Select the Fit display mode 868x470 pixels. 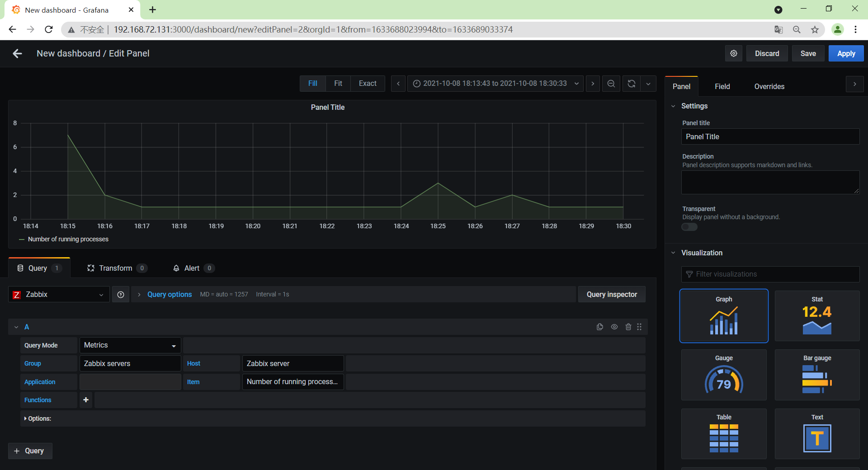[338, 84]
